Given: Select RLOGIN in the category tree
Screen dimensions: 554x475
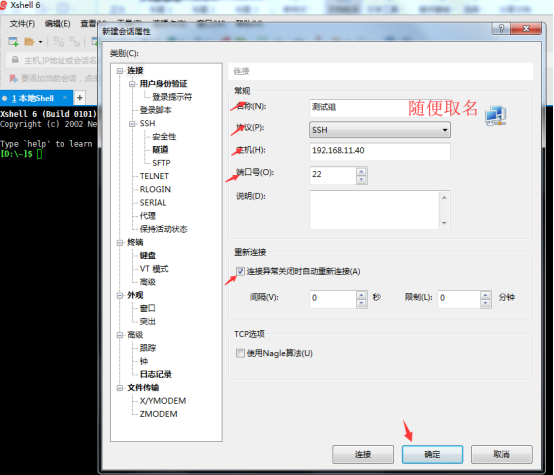Looking at the screenshot, I should [x=155, y=189].
